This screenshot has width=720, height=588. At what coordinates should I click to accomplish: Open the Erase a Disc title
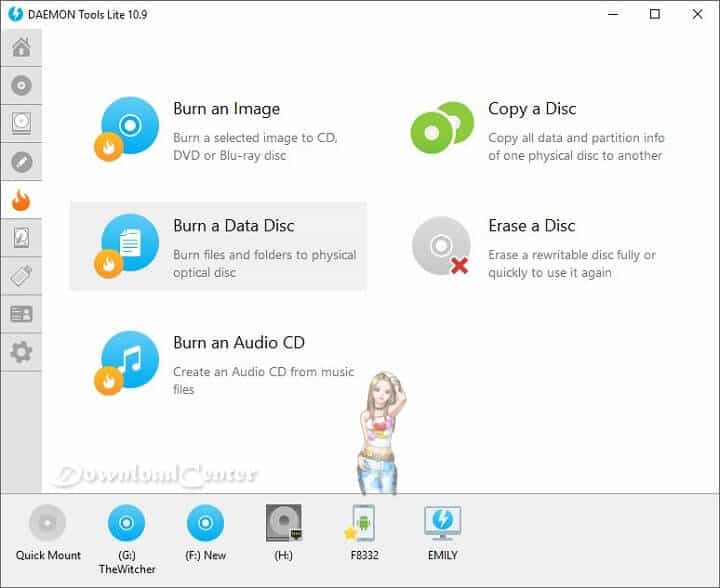click(x=532, y=226)
